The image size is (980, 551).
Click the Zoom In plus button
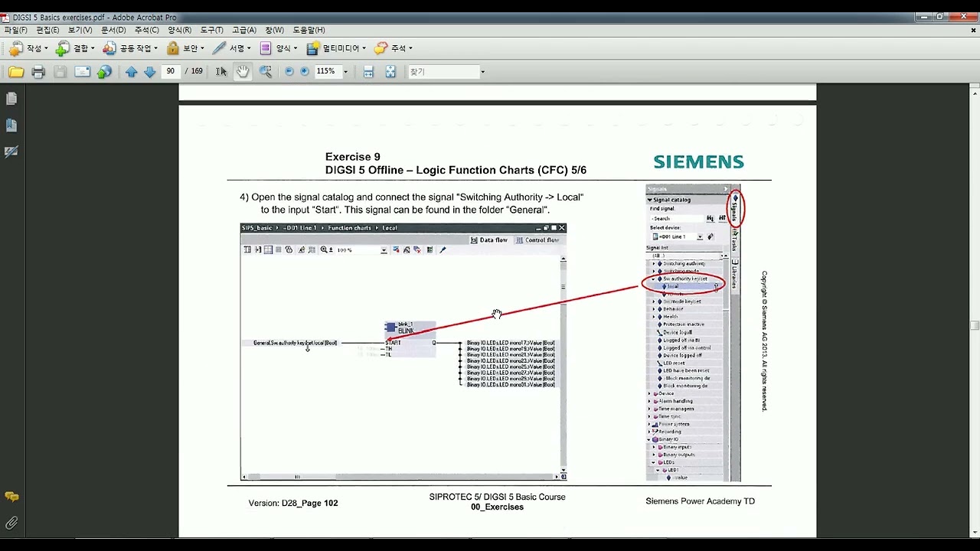click(305, 71)
